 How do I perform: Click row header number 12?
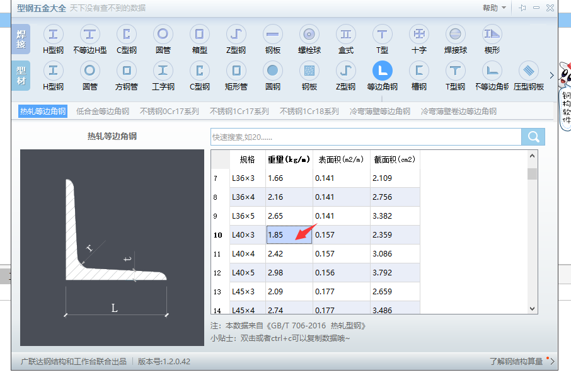(x=220, y=273)
